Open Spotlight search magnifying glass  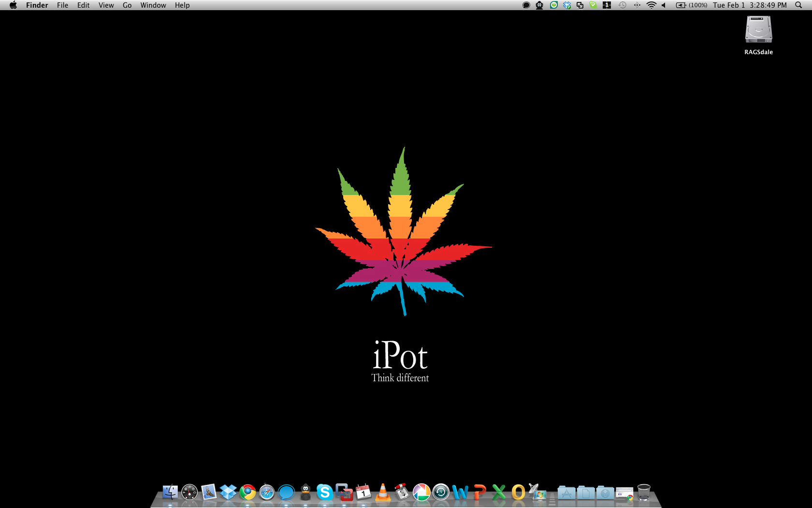click(x=798, y=5)
